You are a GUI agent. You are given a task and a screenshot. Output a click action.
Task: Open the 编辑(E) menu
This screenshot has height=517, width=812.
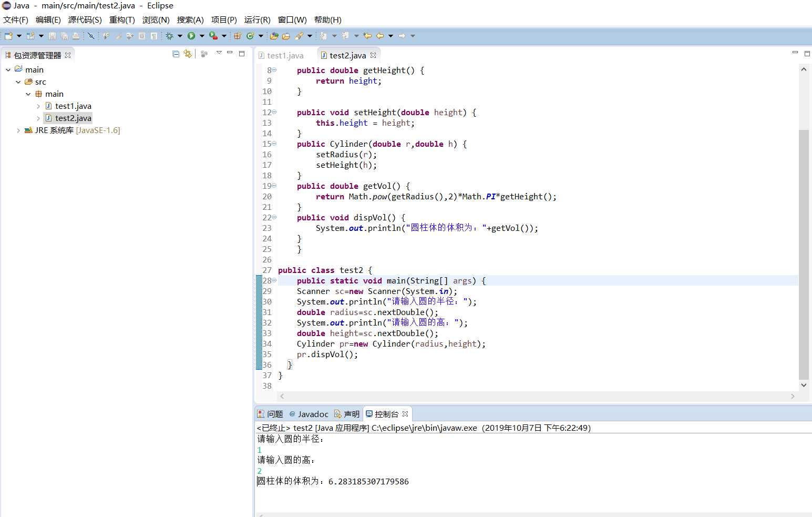click(48, 19)
